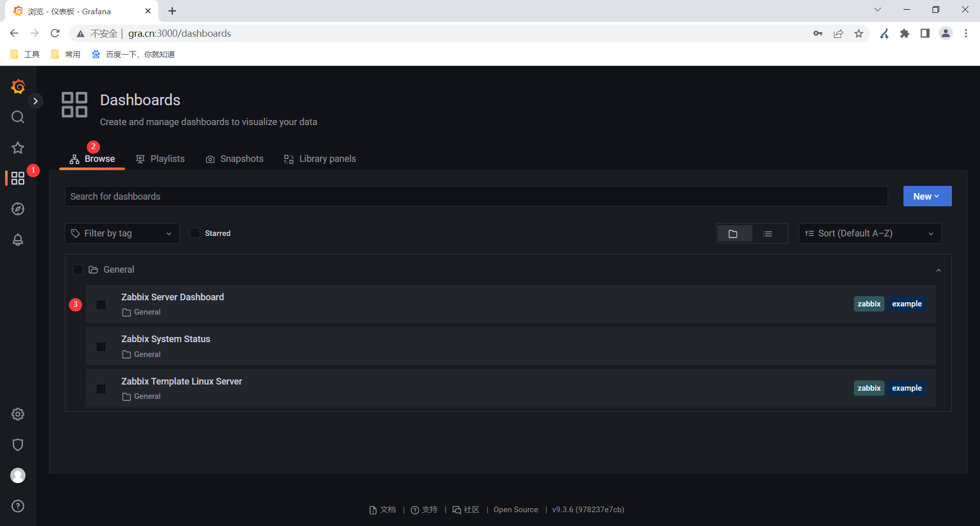Open the Alerting bell sidebar icon
Screen dimensions: 980x526
pos(18,240)
